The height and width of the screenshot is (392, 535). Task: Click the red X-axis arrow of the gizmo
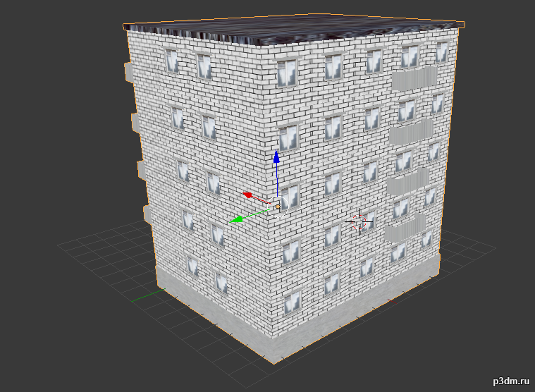coord(247,195)
